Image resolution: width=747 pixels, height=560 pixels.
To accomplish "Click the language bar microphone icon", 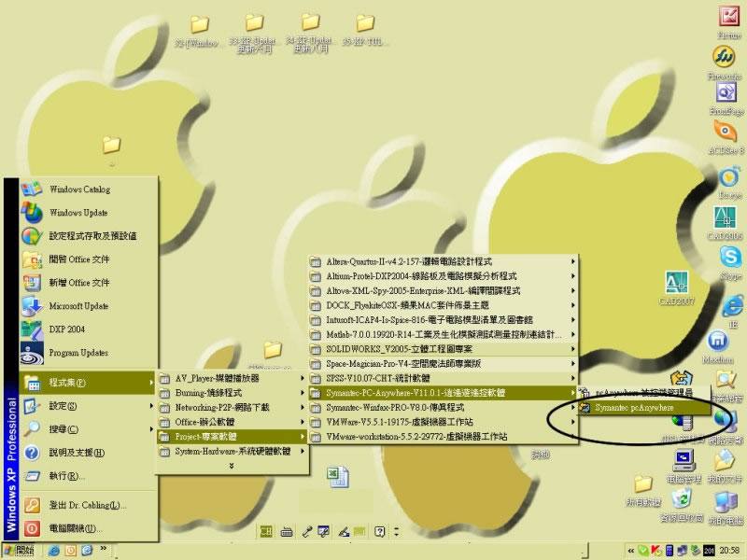I will click(x=307, y=531).
